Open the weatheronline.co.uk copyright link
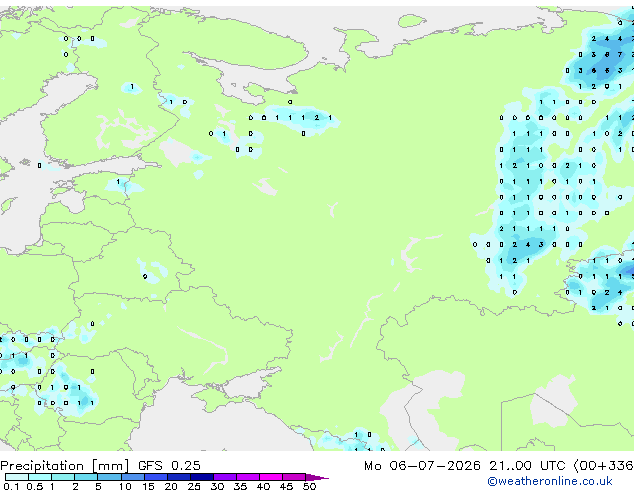 click(550, 481)
